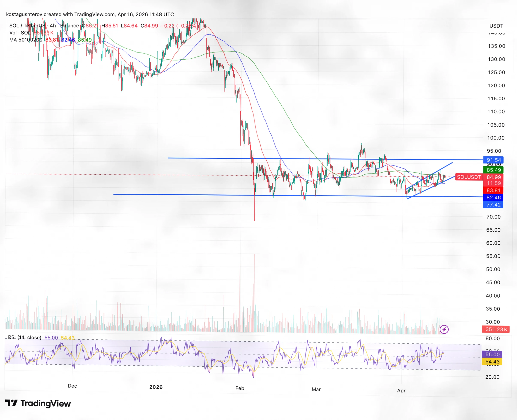Click the purple lightning bolt icon on the chart

444,329
